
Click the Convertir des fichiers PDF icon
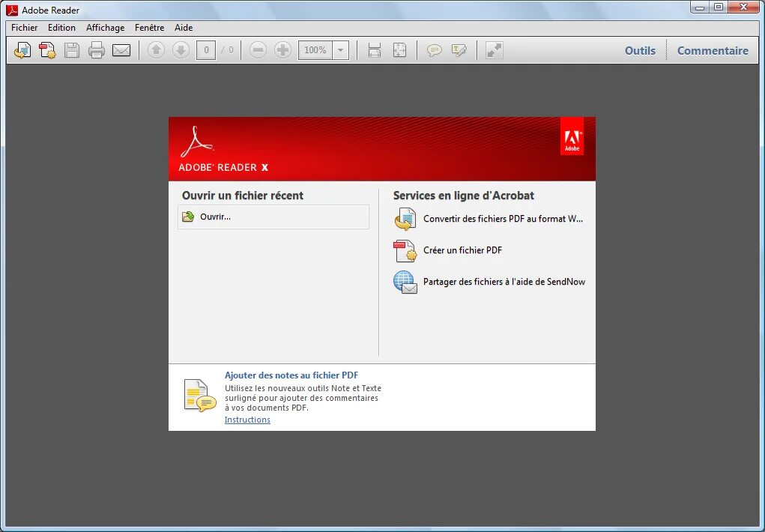tap(405, 219)
